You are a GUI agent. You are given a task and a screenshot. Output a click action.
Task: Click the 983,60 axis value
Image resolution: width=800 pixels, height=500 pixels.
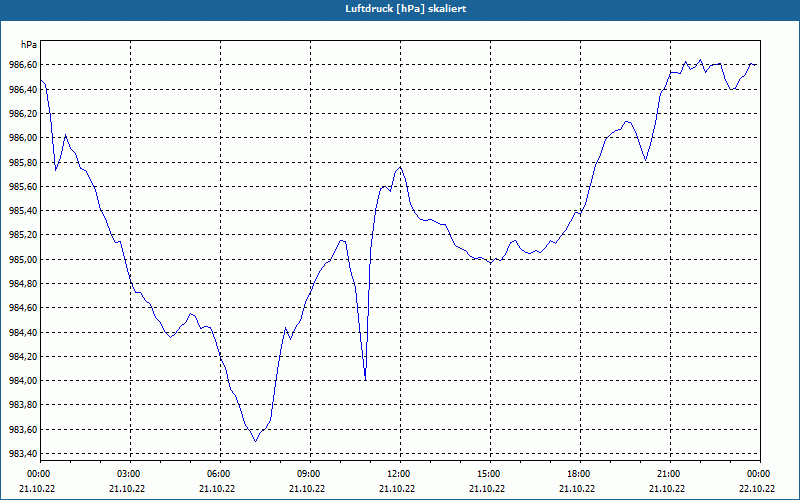(23, 430)
